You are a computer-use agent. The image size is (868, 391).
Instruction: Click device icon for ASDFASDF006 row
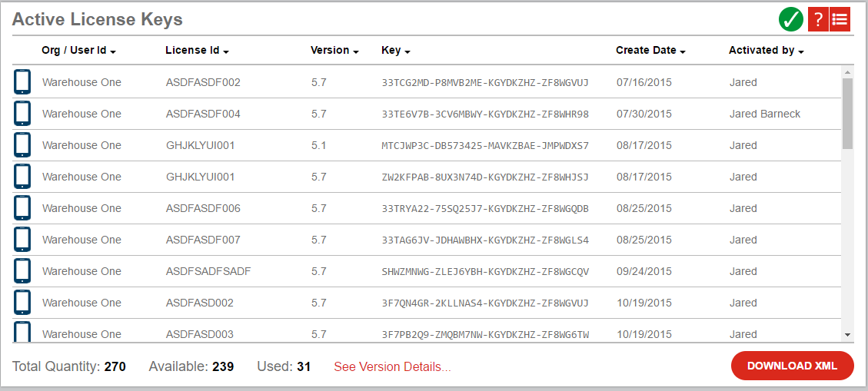coord(22,208)
